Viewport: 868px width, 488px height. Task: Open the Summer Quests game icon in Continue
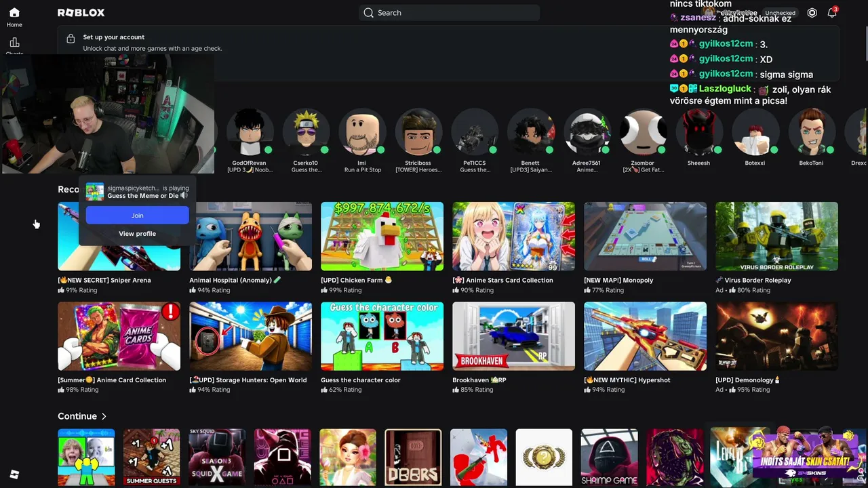[152, 457]
